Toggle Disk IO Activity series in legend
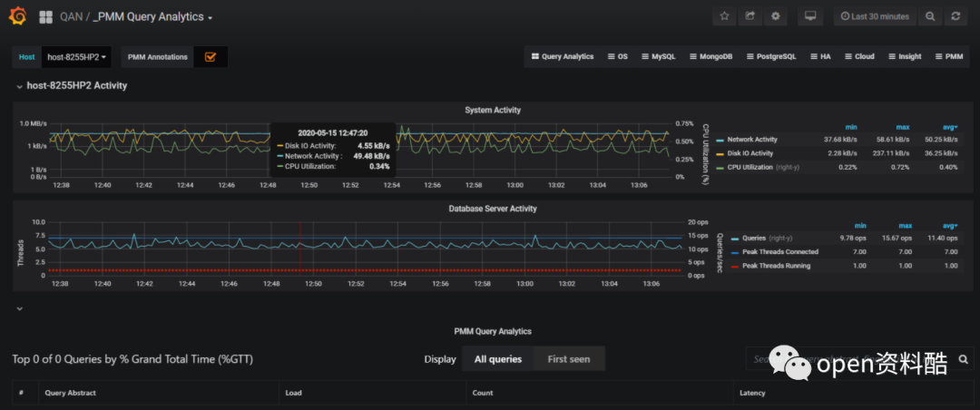980x410 pixels. [x=750, y=153]
